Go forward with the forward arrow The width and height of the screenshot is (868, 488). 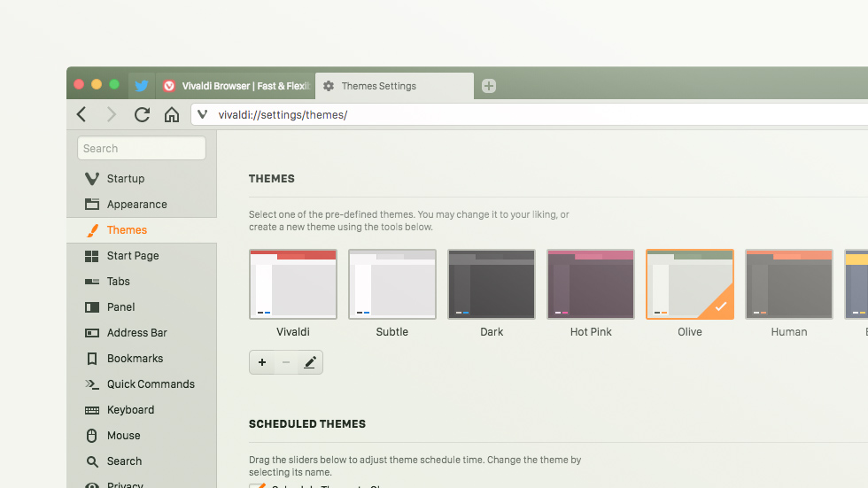[x=112, y=114]
